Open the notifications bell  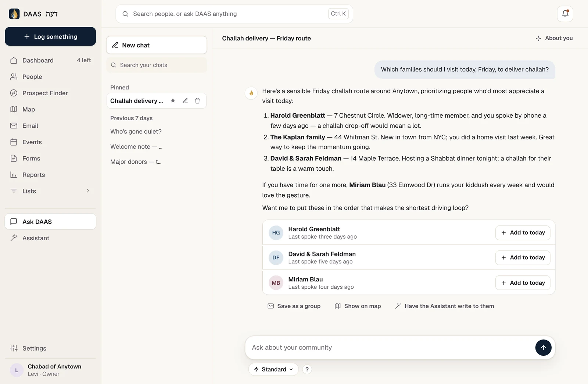(565, 14)
